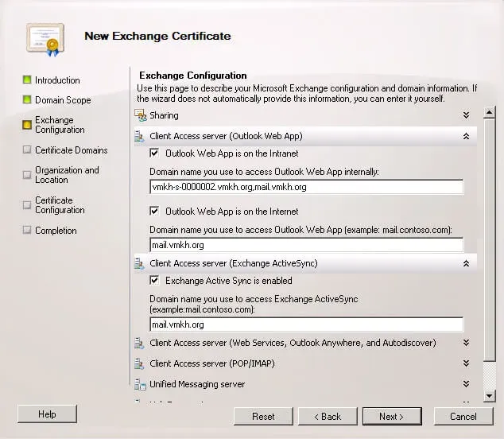The width and height of the screenshot is (504, 439).
Task: Click the Internet Outlook Web App domain field
Action: [x=307, y=245]
